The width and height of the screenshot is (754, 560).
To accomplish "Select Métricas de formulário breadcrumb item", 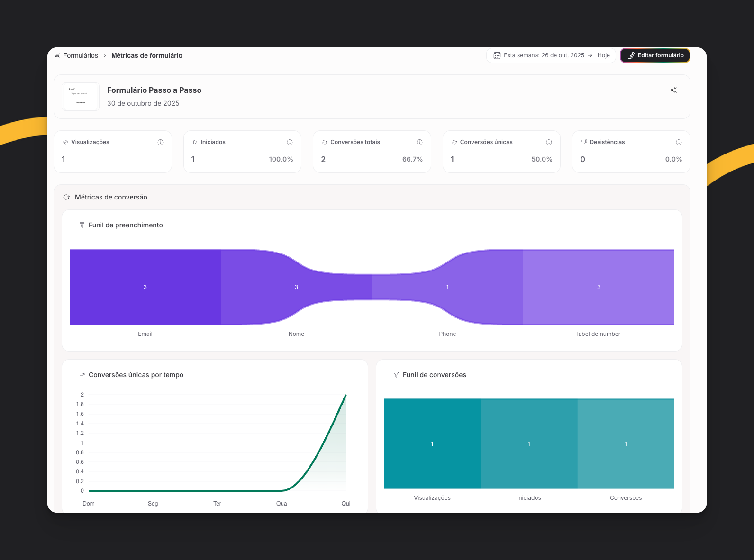I will pyautogui.click(x=146, y=55).
